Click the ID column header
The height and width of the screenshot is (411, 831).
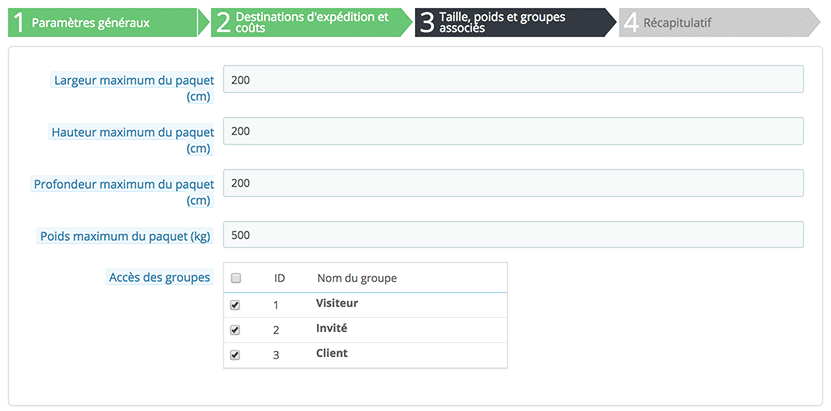pos(280,278)
